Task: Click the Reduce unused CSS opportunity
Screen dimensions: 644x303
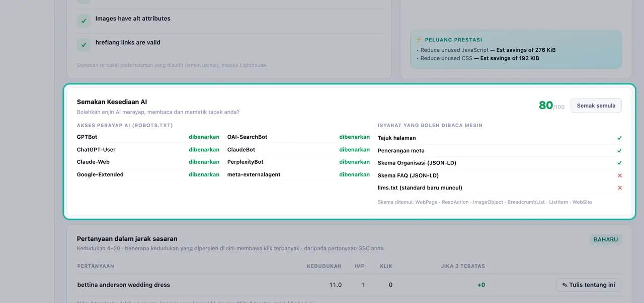Action: point(477,58)
